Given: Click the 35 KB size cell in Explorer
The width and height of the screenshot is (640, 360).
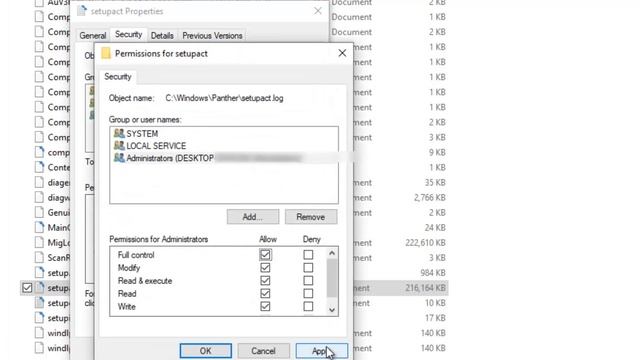Looking at the screenshot, I should (x=435, y=182).
